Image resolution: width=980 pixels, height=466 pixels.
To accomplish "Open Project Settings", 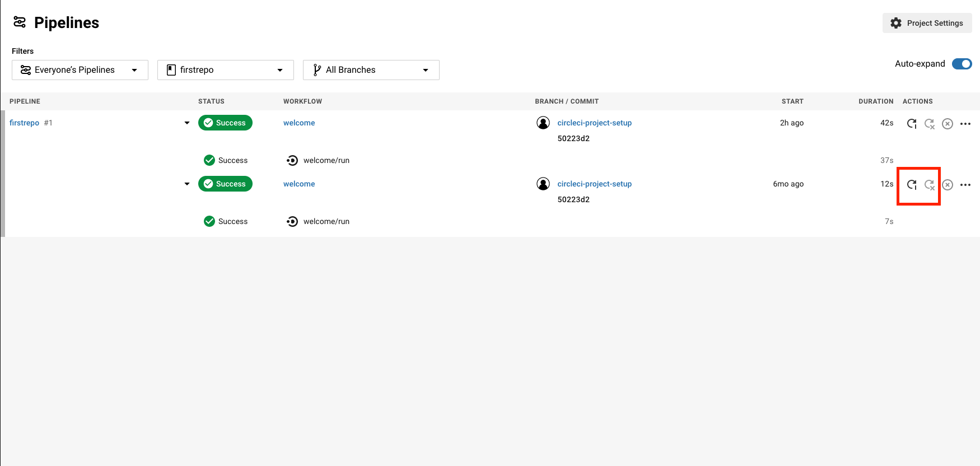I will click(x=927, y=23).
